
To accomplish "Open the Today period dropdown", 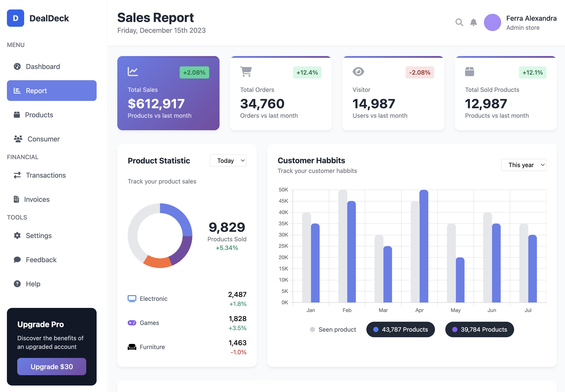I will tap(228, 161).
